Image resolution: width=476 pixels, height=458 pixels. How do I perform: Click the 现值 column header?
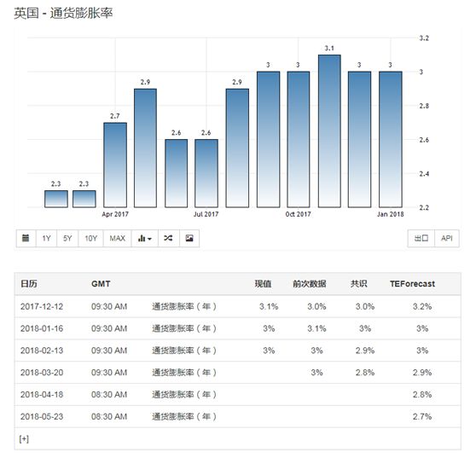[x=263, y=284]
